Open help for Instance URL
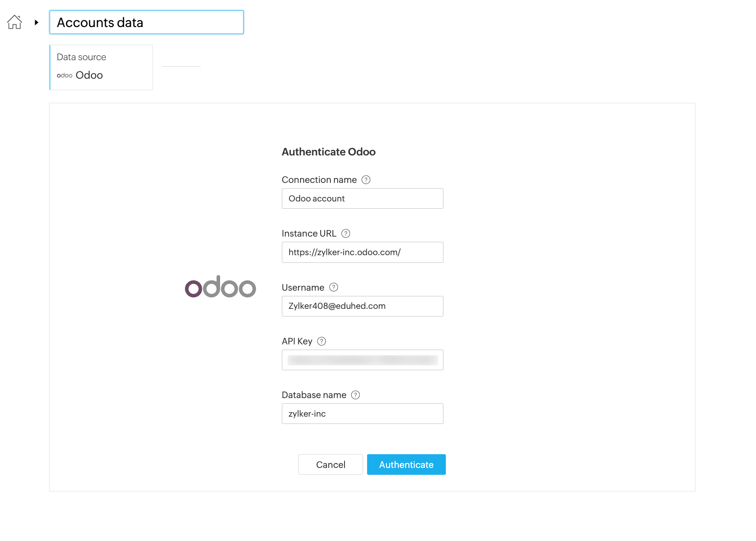Viewport: 756px width, 541px height. coord(346,234)
